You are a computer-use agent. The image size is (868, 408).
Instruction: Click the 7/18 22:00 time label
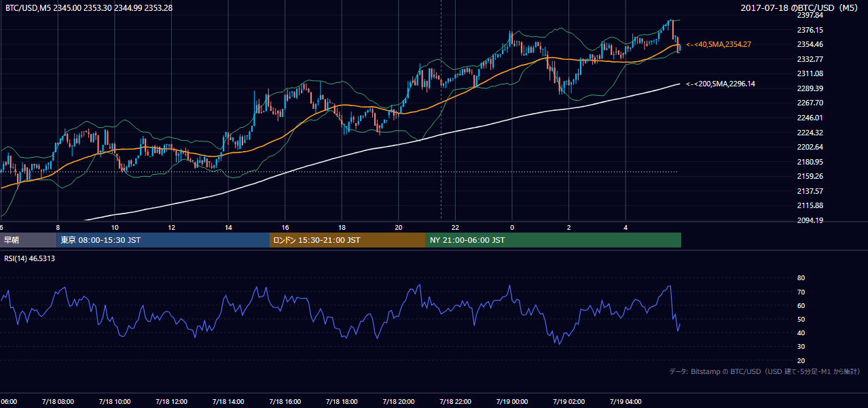[x=455, y=401]
